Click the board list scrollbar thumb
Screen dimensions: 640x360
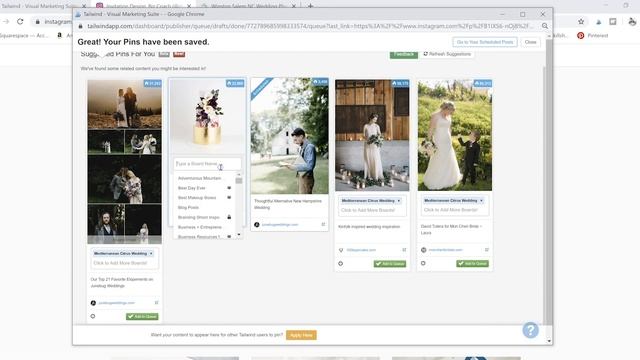coord(239,181)
